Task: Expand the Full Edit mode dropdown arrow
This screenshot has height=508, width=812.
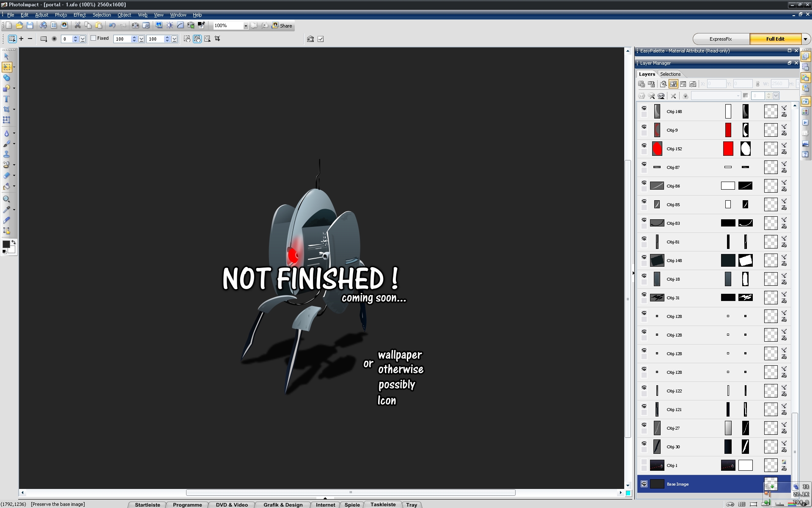Action: pos(806,39)
